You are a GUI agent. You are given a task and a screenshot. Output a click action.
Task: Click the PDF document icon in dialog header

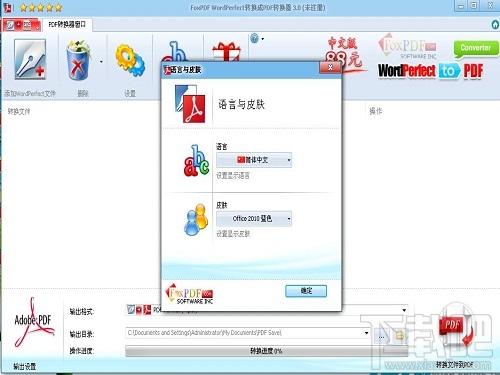pos(190,104)
